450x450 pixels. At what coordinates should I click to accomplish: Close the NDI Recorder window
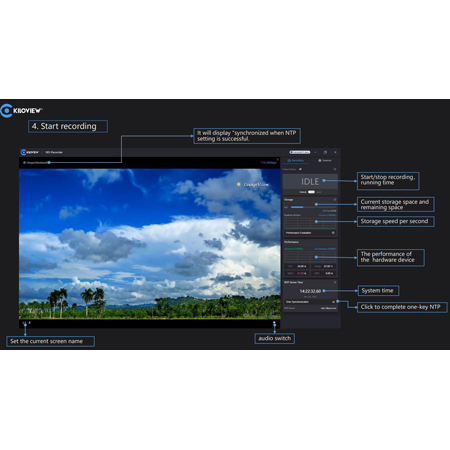point(335,152)
